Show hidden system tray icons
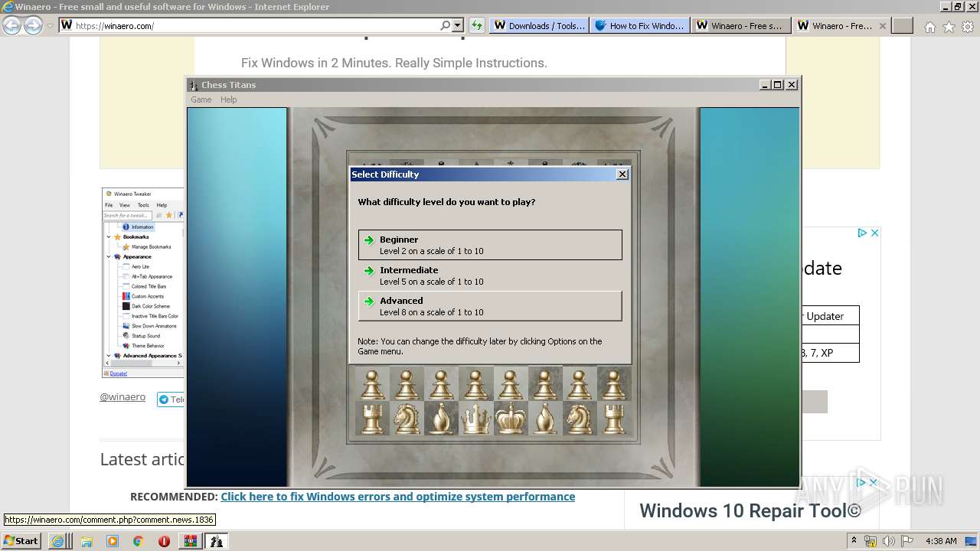Viewport: 980px width, 551px height. [854, 541]
